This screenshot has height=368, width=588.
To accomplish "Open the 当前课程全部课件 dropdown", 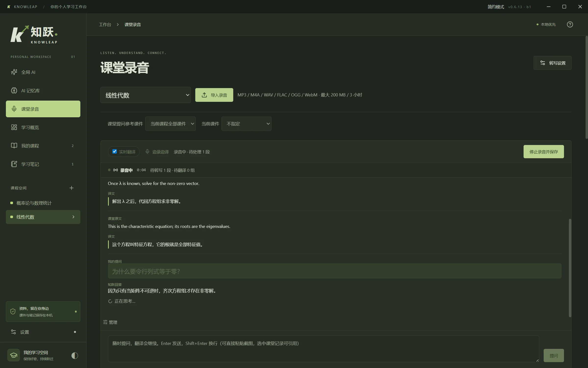I will (171, 124).
